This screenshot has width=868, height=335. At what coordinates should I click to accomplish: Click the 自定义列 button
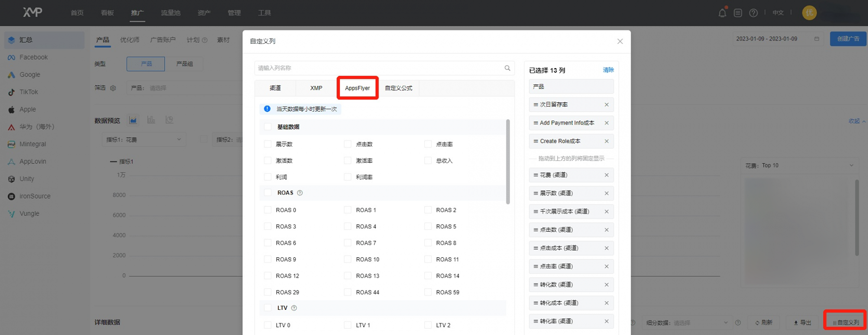pos(845,322)
